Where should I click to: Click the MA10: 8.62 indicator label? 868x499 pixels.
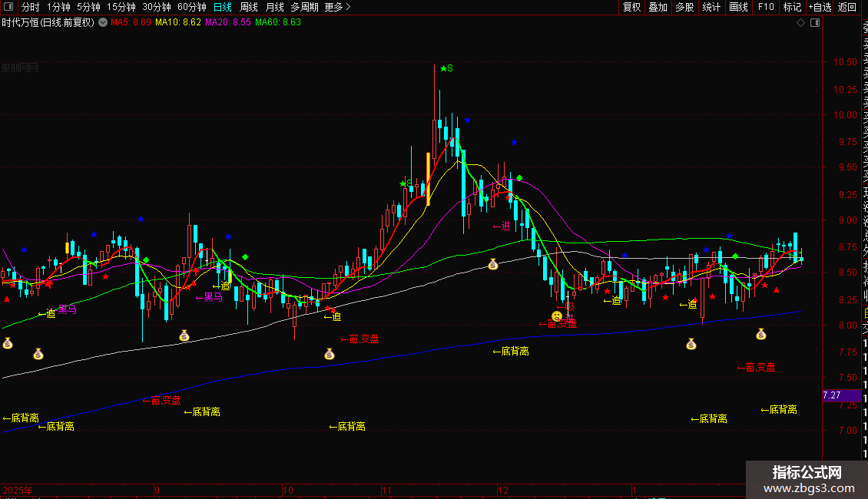[x=177, y=23]
